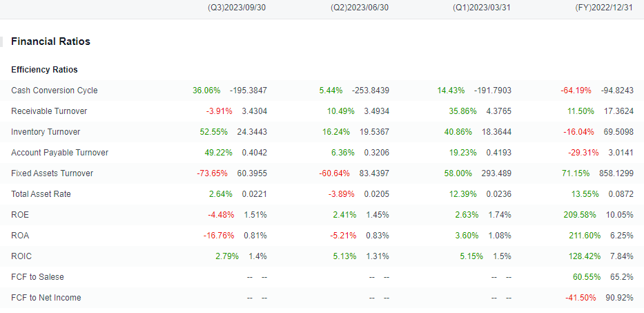Select Receivable Turnover value 3.4304
This screenshot has height=313, width=644.
click(x=254, y=111)
